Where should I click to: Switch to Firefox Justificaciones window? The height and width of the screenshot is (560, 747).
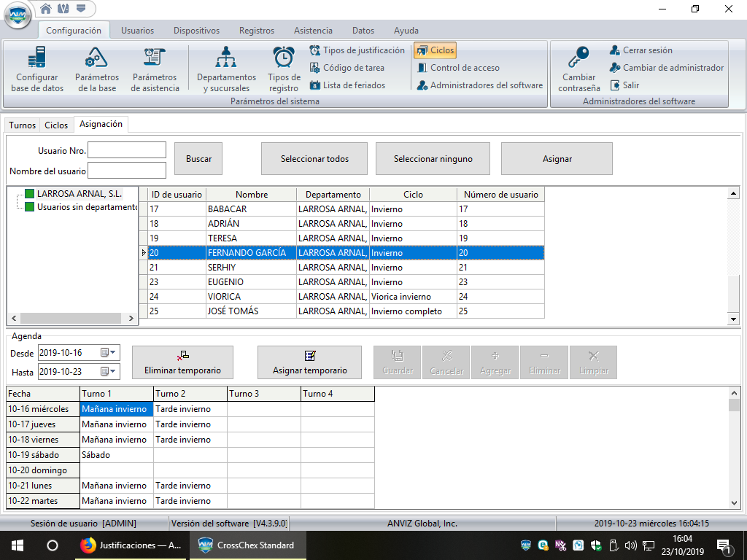point(132,545)
